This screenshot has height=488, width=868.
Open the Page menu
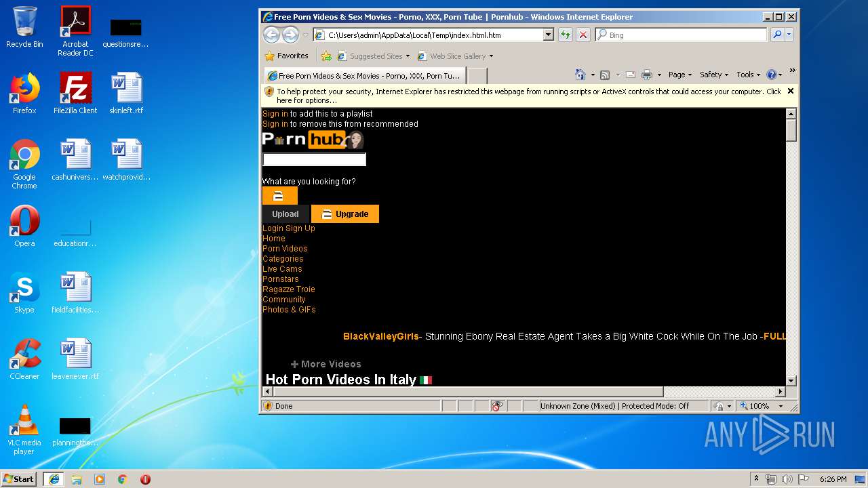point(680,75)
